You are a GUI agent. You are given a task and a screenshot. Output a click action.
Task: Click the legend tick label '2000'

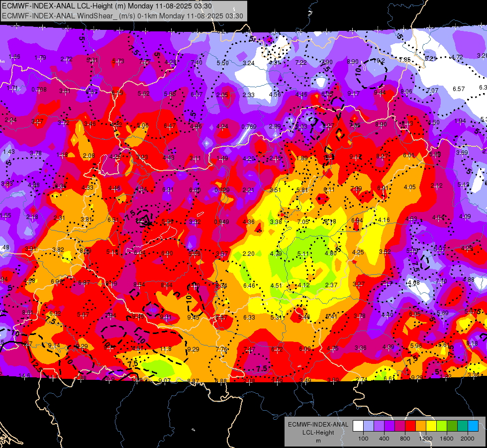(468, 439)
